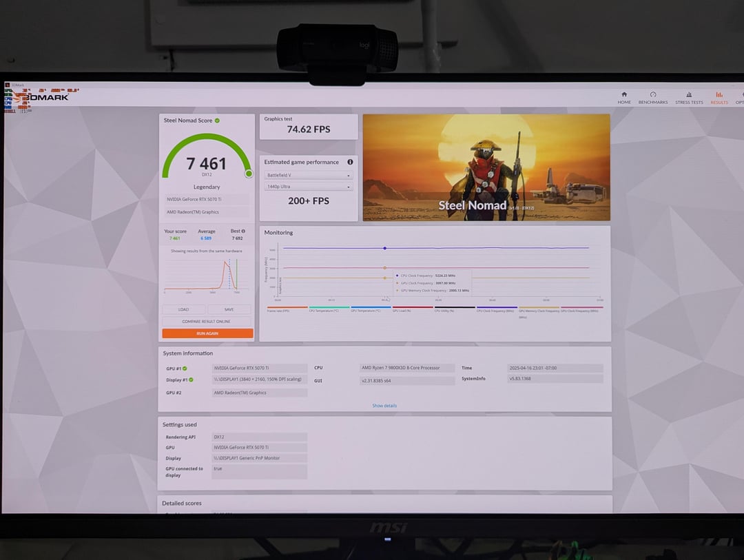Click the 74.62 FPS graphics test result

[309, 129]
